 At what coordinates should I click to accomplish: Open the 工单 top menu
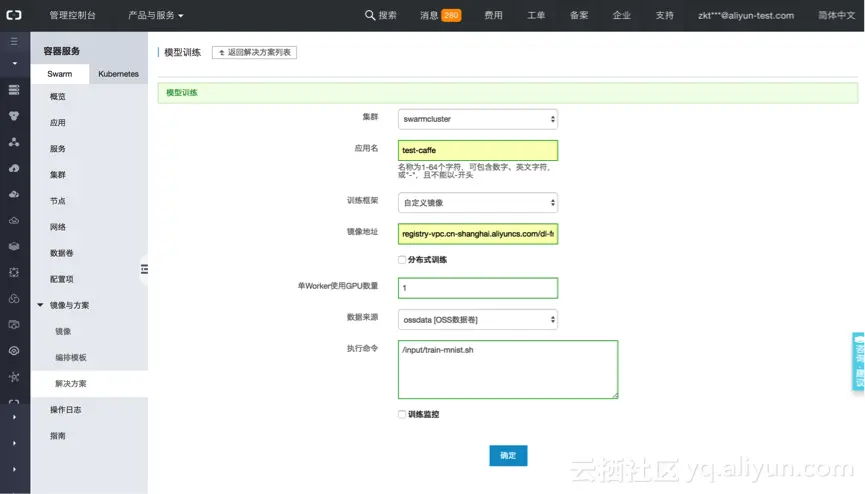pos(536,15)
